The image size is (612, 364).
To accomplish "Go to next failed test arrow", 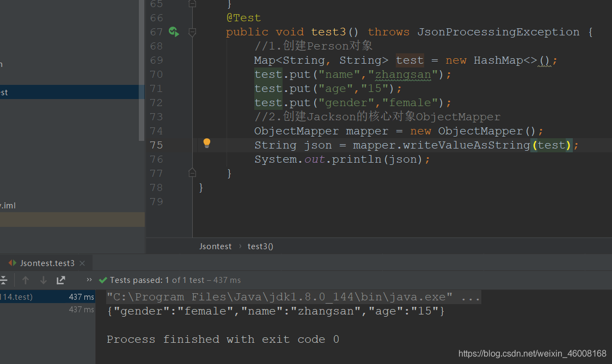I will (x=44, y=280).
